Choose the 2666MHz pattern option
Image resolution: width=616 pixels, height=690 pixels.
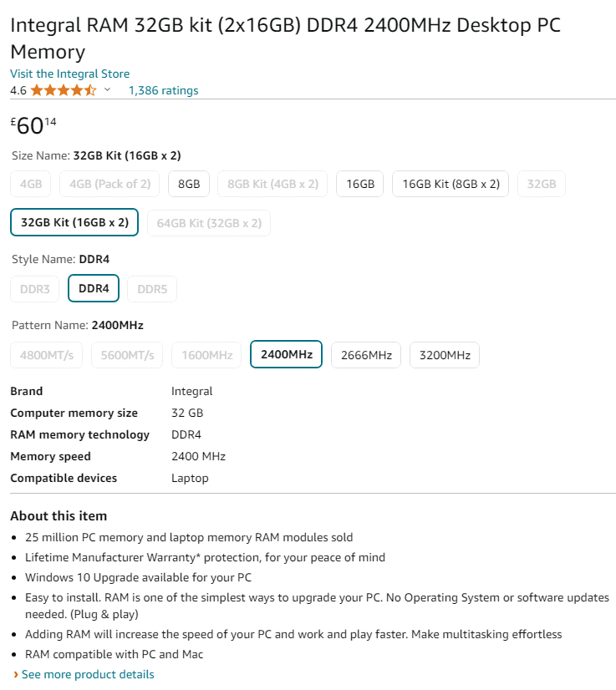coord(365,354)
